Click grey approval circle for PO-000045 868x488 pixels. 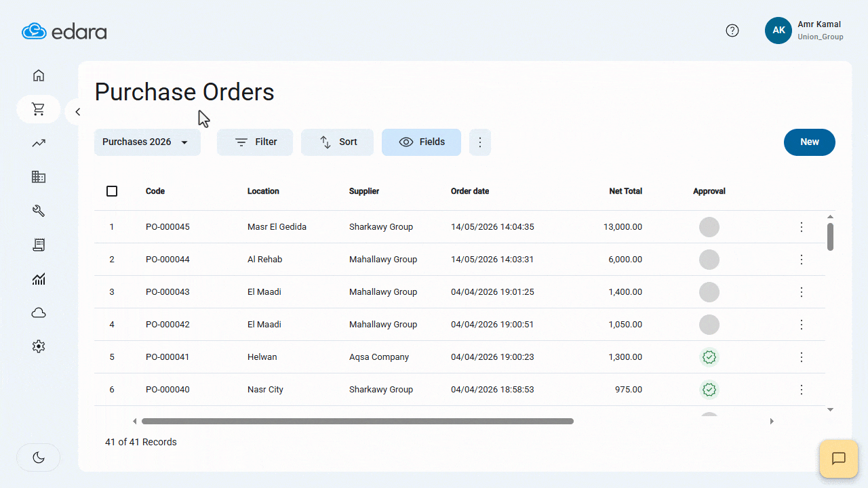709,227
